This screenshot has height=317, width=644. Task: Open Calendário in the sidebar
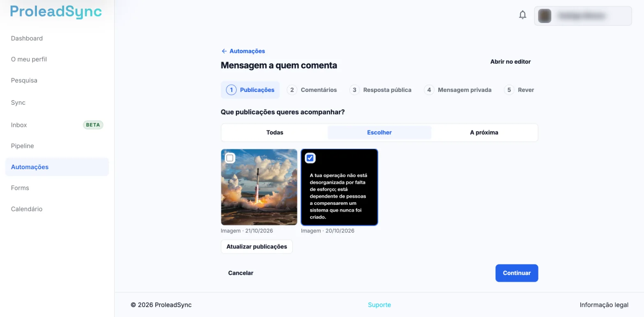pyautogui.click(x=27, y=209)
